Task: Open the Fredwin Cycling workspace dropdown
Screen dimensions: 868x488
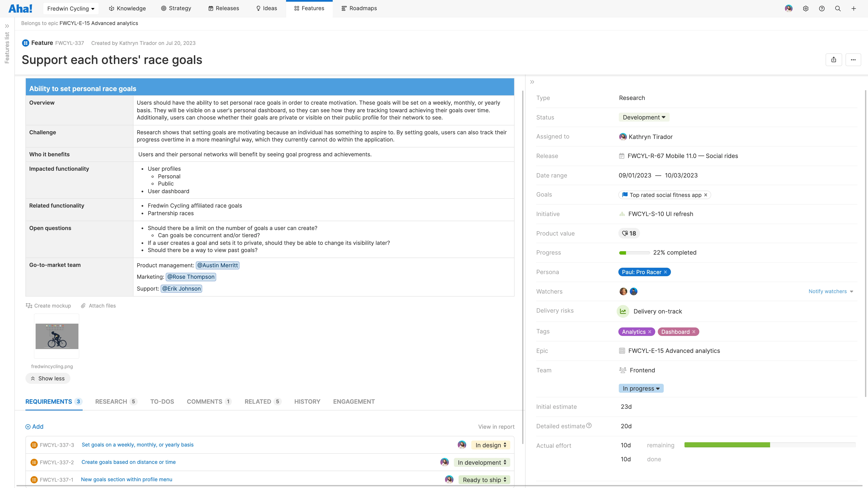Action: 71,9
